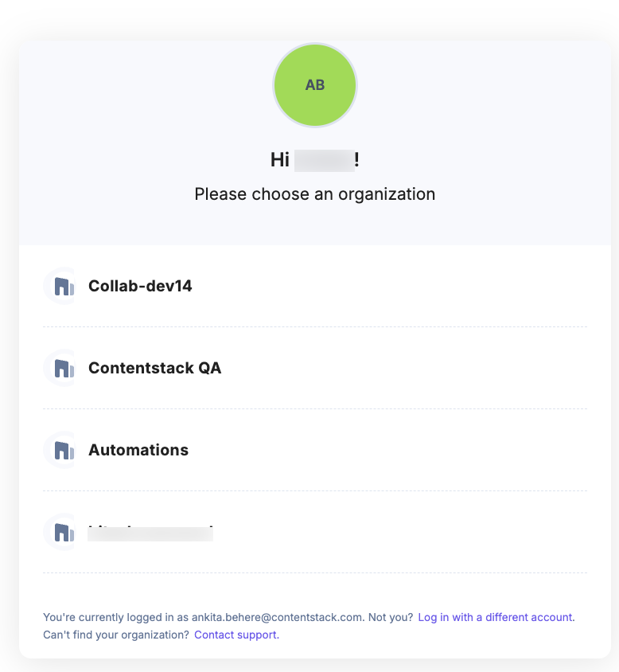The width and height of the screenshot is (619, 672).
Task: Click the Collab-dev14 text label
Action: tap(140, 286)
